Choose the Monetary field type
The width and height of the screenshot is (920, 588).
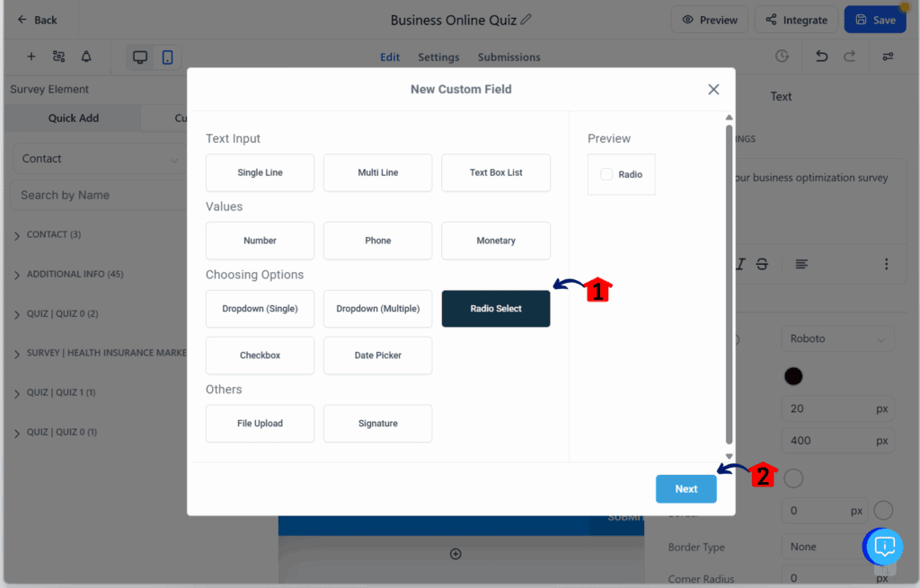[x=496, y=241]
